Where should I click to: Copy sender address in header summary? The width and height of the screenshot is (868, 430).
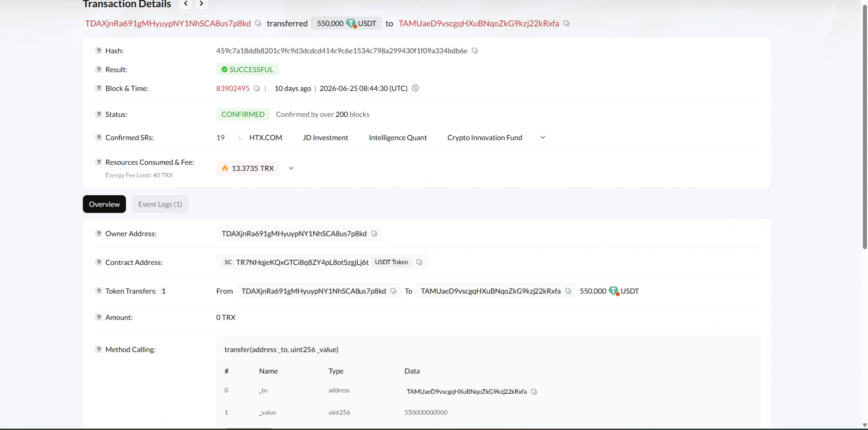[x=258, y=23]
